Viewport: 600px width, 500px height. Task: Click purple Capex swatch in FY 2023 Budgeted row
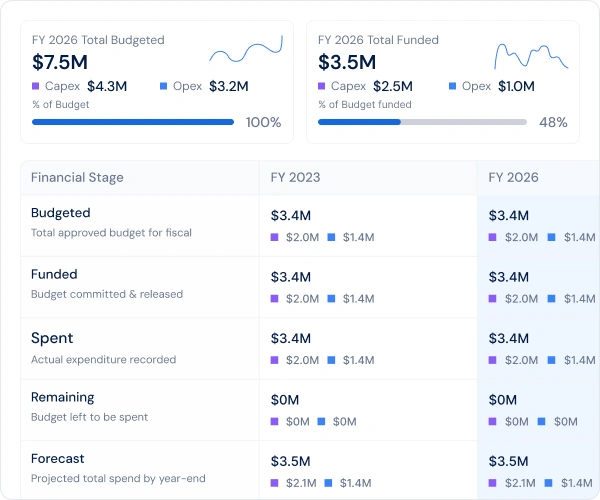(x=274, y=237)
